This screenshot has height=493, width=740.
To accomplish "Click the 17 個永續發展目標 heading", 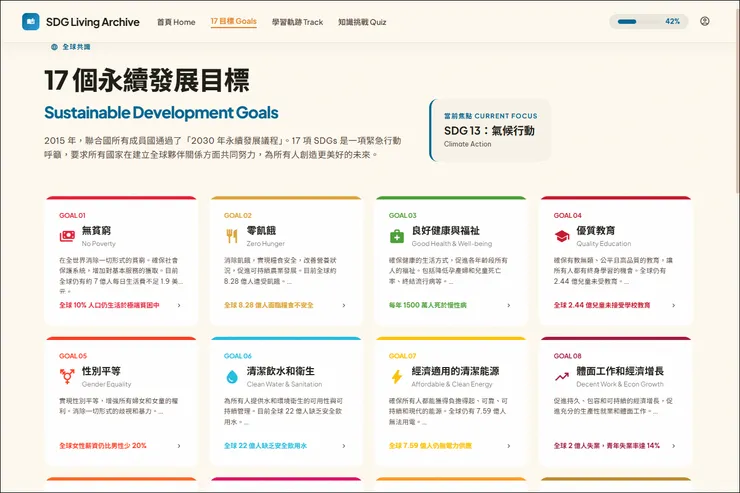I will point(147,80).
